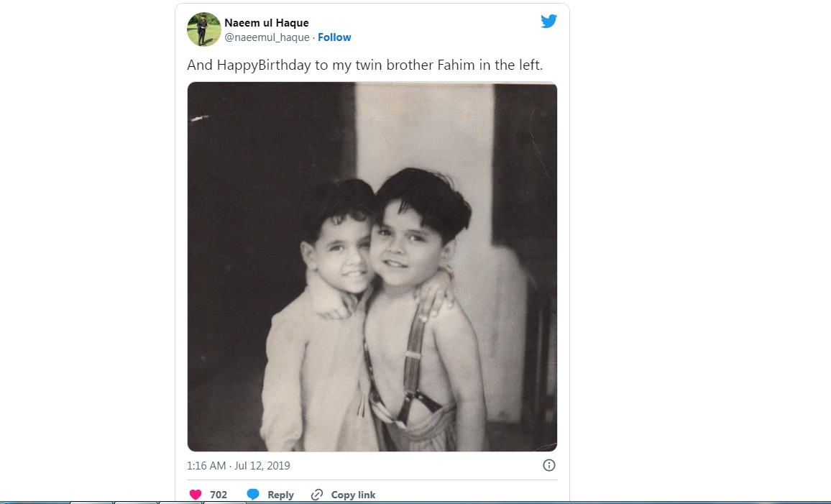Open the 1:16 AM tweet timestamp
Screen dimensions: 831x504
[x=207, y=466]
